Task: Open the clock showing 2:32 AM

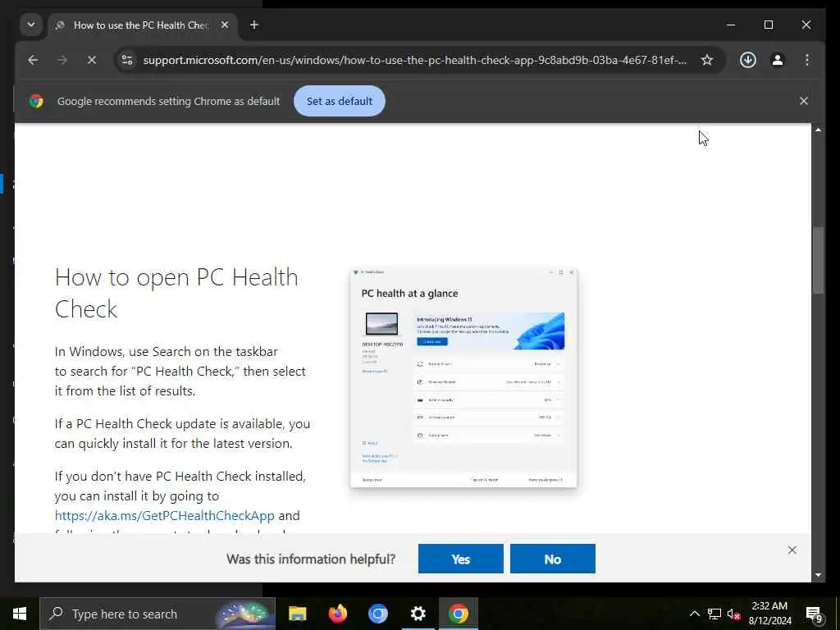Action: [x=769, y=614]
